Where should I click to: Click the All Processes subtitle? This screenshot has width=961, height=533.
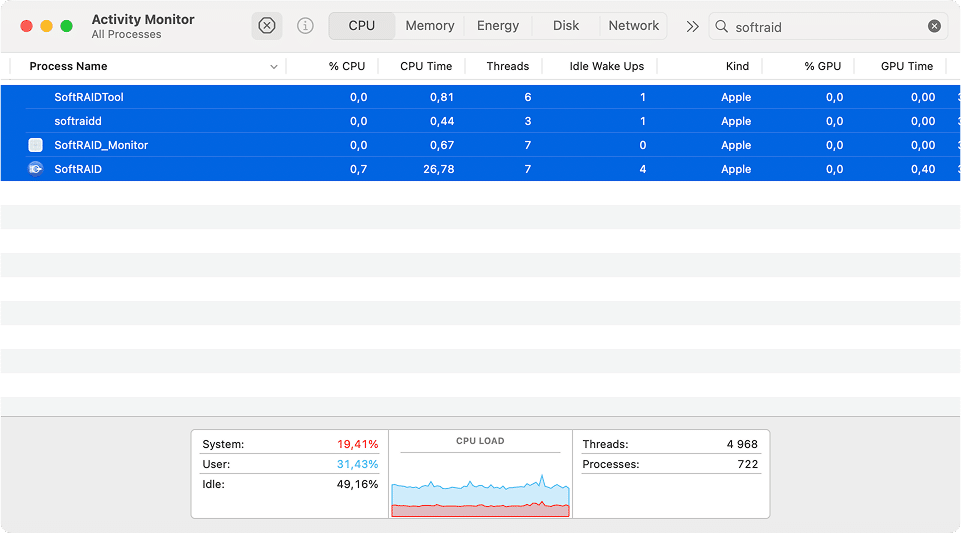126,34
